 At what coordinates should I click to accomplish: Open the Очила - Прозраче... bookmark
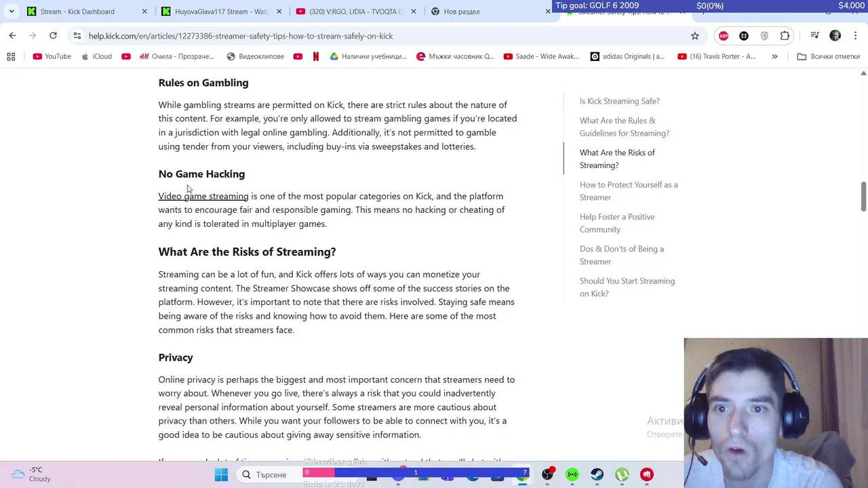[x=176, y=56]
